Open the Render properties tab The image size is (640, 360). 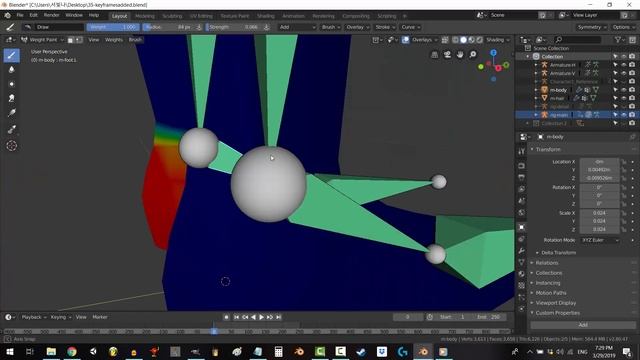tap(522, 166)
